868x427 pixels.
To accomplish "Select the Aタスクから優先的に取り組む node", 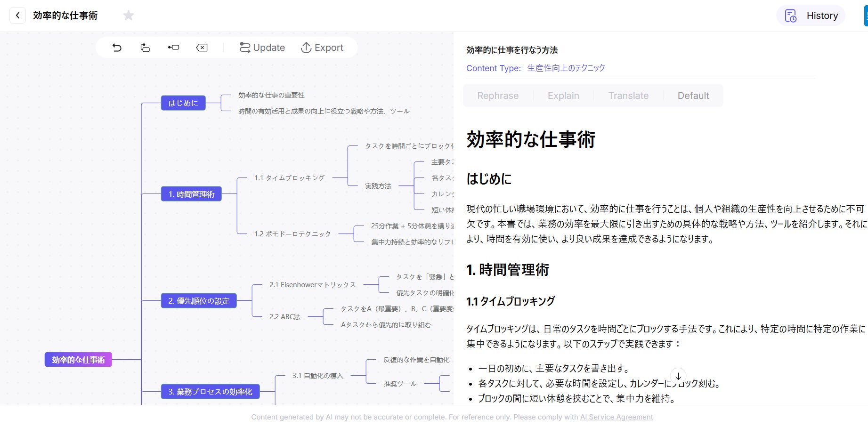I will 386,325.
